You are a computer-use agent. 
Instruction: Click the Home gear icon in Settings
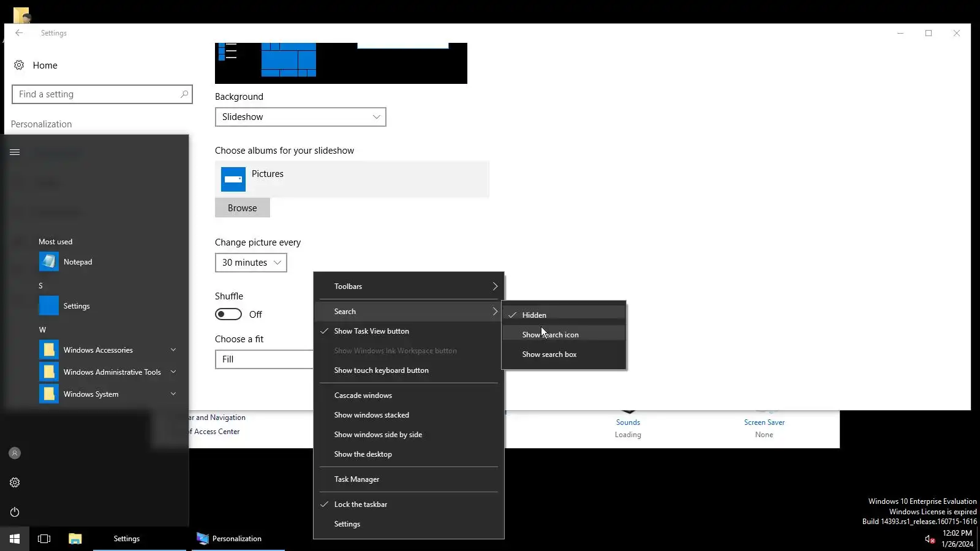click(x=19, y=65)
